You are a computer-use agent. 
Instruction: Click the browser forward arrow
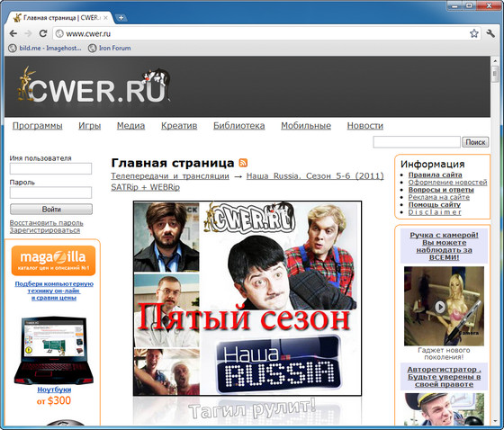point(28,33)
